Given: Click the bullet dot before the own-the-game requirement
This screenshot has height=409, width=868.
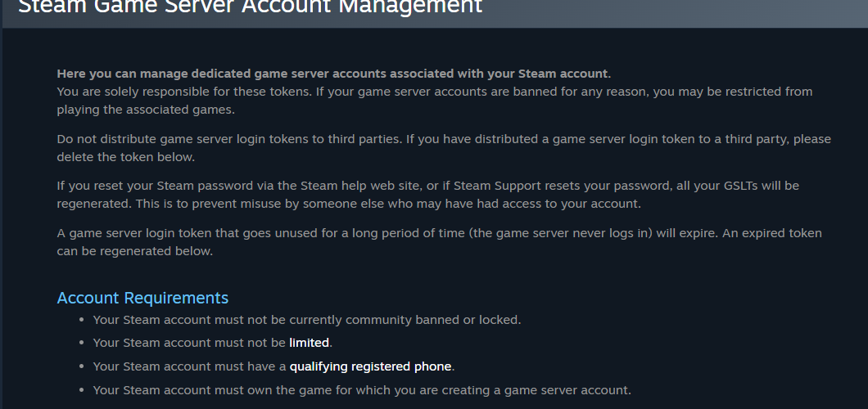Looking at the screenshot, I should 81,389.
